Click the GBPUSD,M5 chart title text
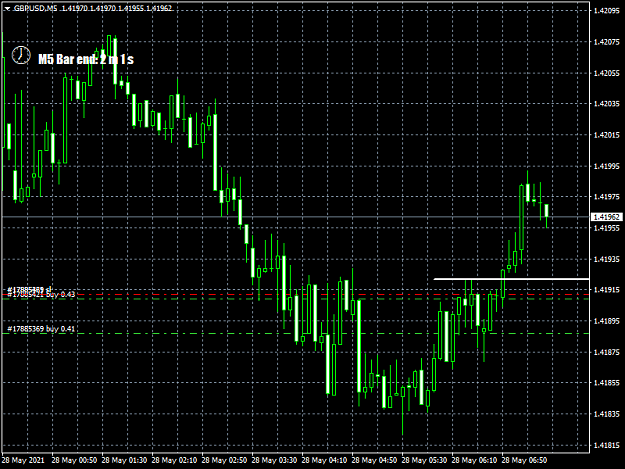This screenshot has width=625, height=469. tap(35, 8)
